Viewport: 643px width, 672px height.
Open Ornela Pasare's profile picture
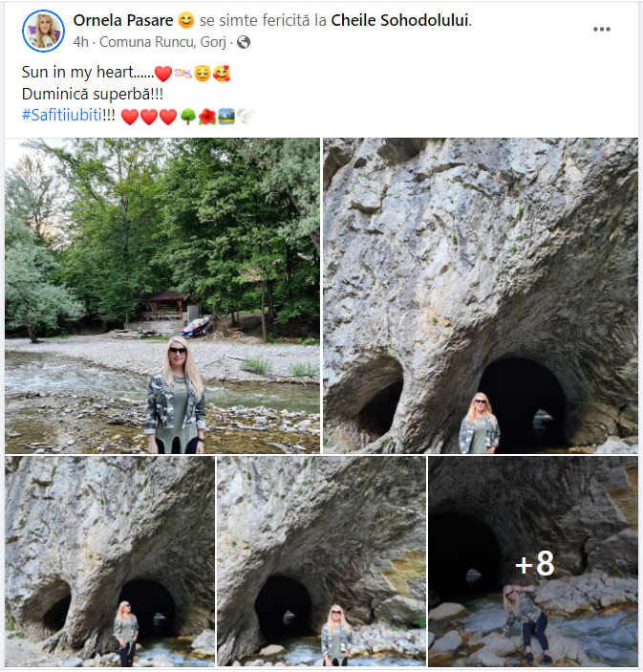[43, 31]
